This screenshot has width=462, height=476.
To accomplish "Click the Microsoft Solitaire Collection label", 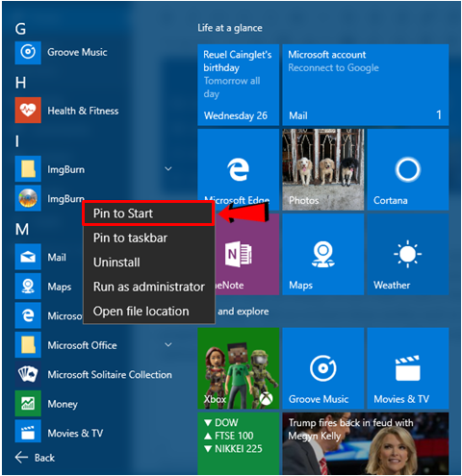I will pyautogui.click(x=110, y=374).
